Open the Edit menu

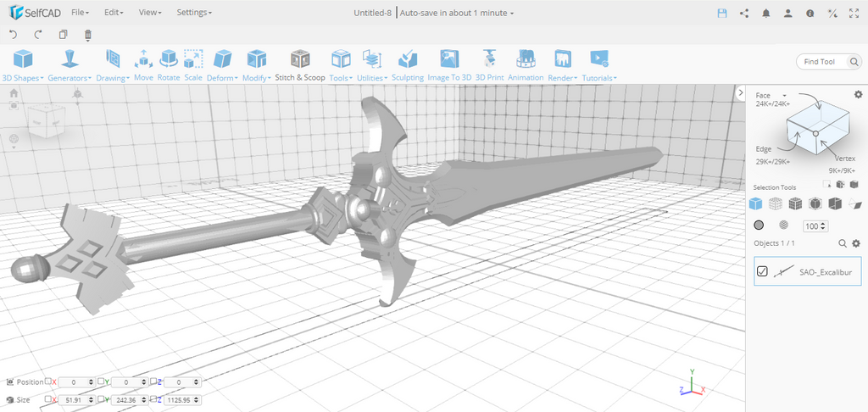click(114, 12)
